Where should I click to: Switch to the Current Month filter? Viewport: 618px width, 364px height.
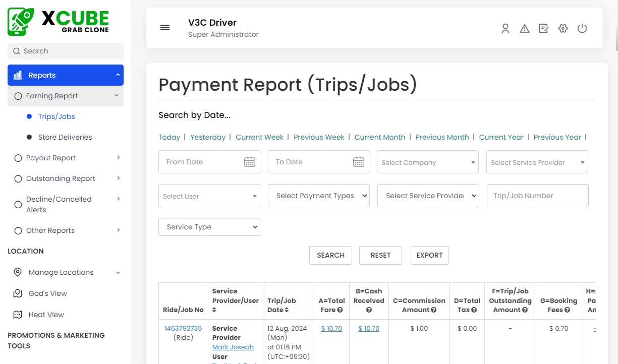[x=380, y=137]
